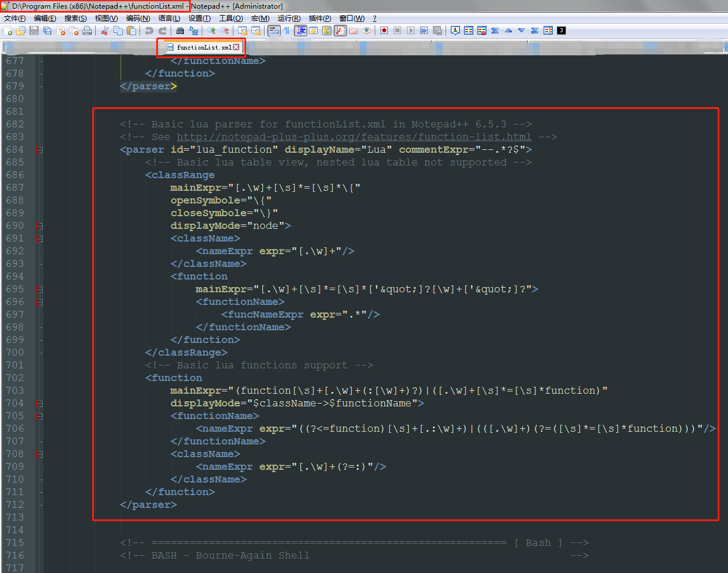The width and height of the screenshot is (728, 573).
Task: Undo the last edit
Action: coord(149,30)
